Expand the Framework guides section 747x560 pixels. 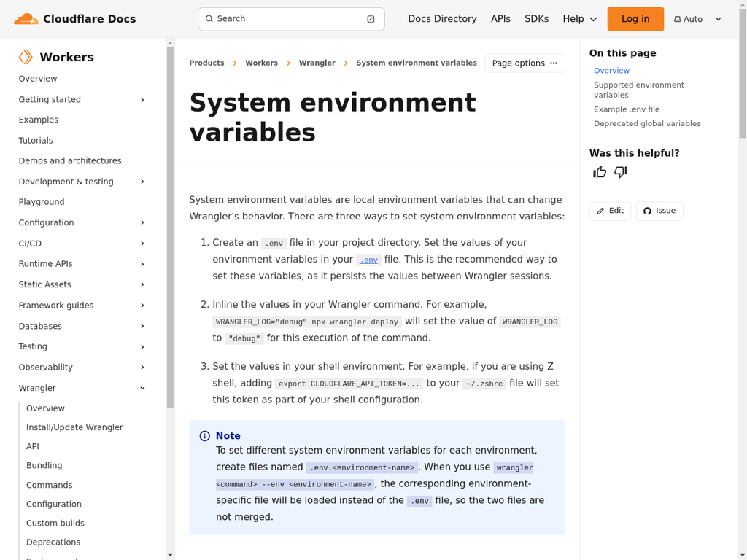(x=142, y=306)
